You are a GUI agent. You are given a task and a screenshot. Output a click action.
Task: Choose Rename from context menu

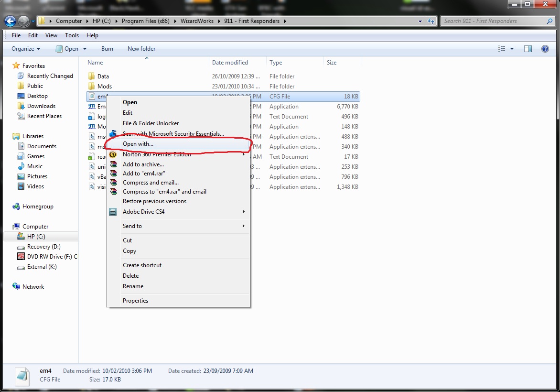179,286
